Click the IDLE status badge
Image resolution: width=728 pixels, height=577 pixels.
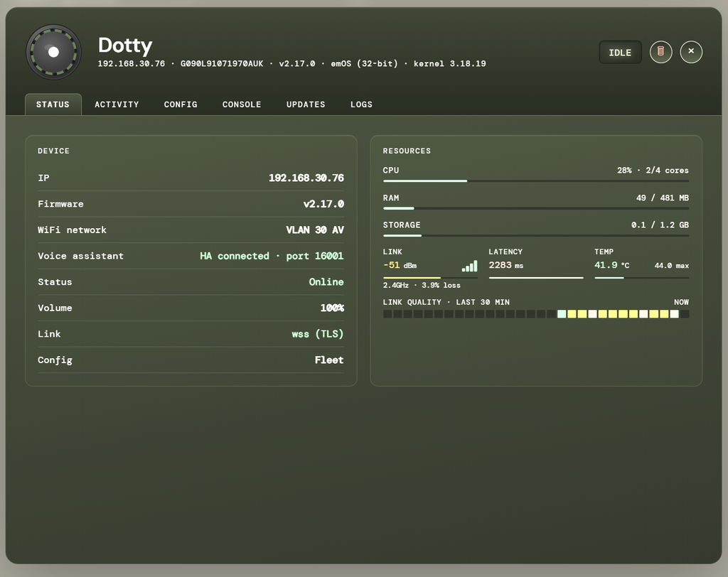point(620,53)
